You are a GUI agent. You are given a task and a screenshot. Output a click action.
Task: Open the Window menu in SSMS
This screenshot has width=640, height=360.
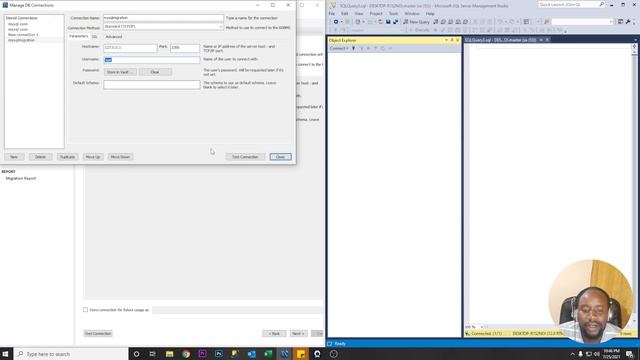412,13
